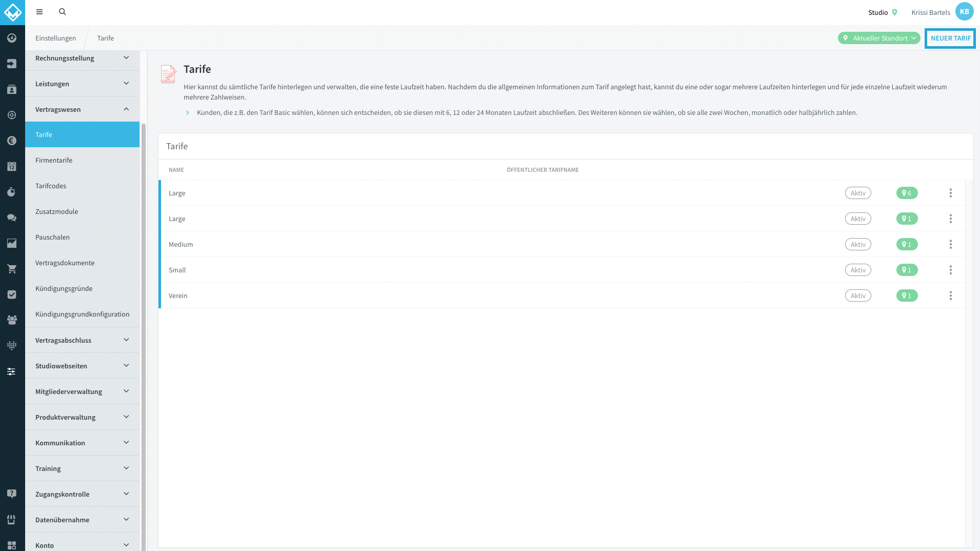Expand the Rechnungsstellung section

pos(82,58)
